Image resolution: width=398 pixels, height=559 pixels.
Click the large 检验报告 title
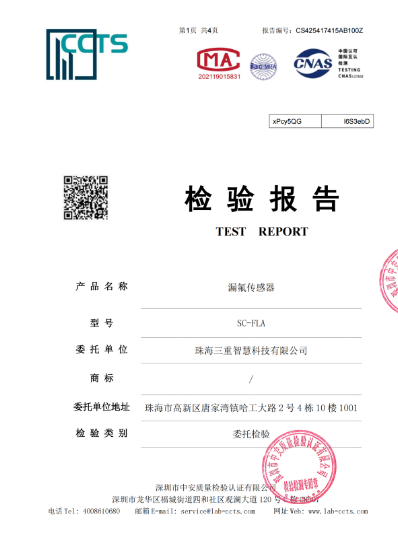click(x=262, y=198)
